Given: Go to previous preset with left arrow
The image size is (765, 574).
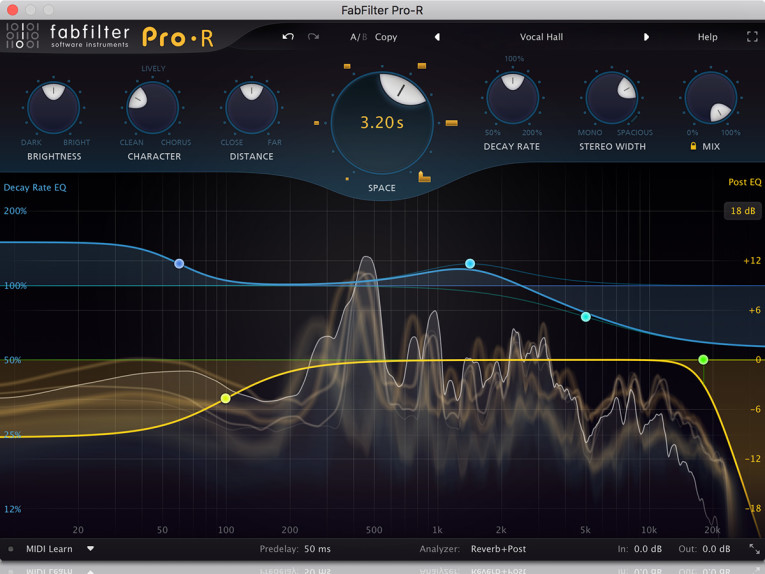Looking at the screenshot, I should click(438, 37).
